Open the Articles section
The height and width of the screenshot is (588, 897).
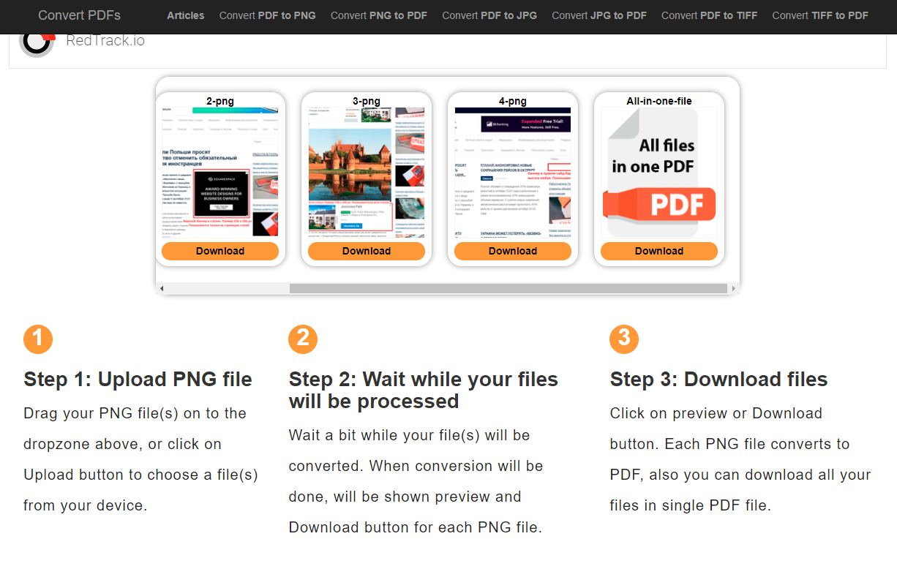tap(185, 15)
